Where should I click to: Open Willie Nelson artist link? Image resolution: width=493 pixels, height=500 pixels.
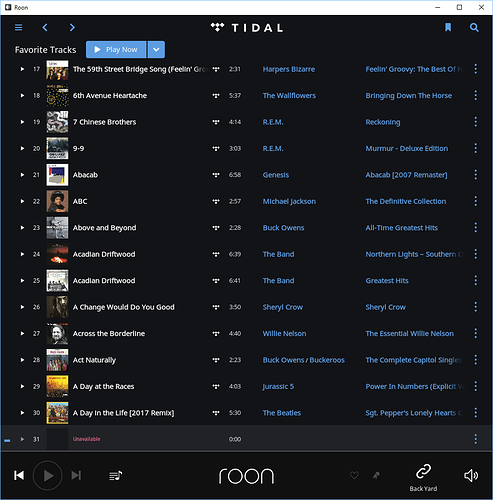[284, 333]
